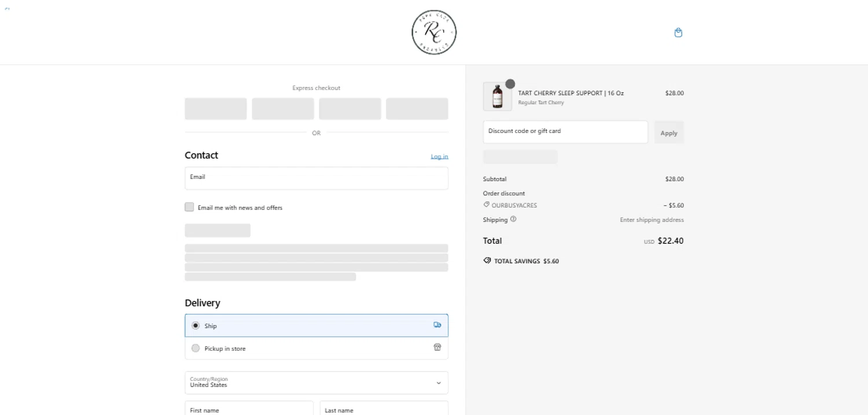Click the shipping help question-mark icon
868x415 pixels.
coord(513,219)
